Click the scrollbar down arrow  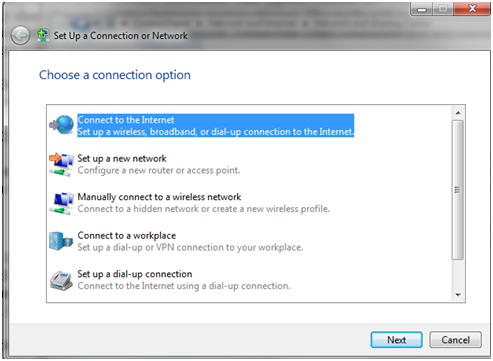click(458, 295)
